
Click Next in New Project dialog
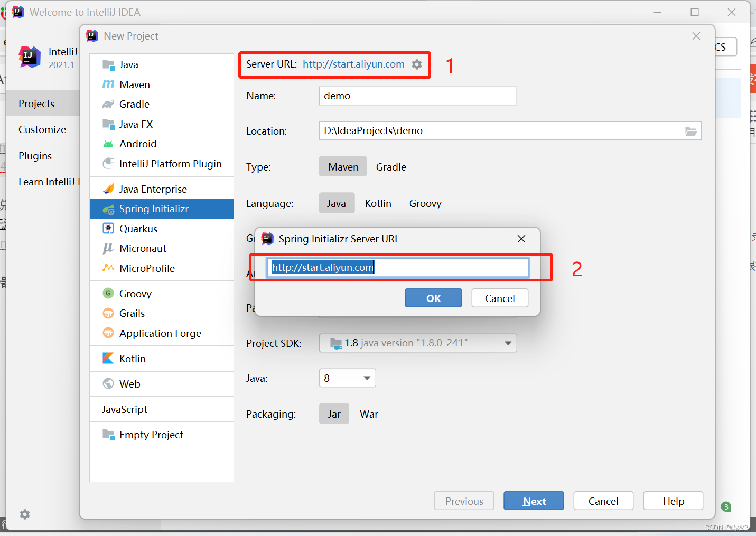(534, 501)
